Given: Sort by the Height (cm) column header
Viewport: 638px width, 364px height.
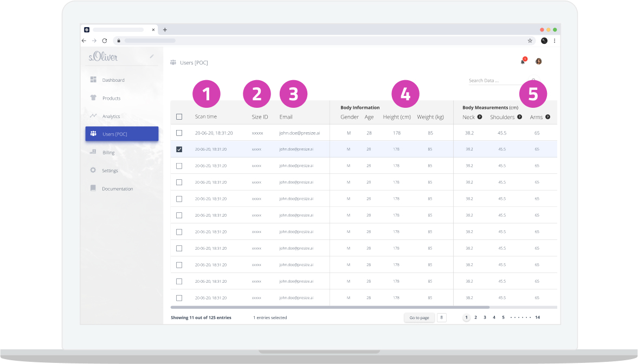Looking at the screenshot, I should coord(397,117).
